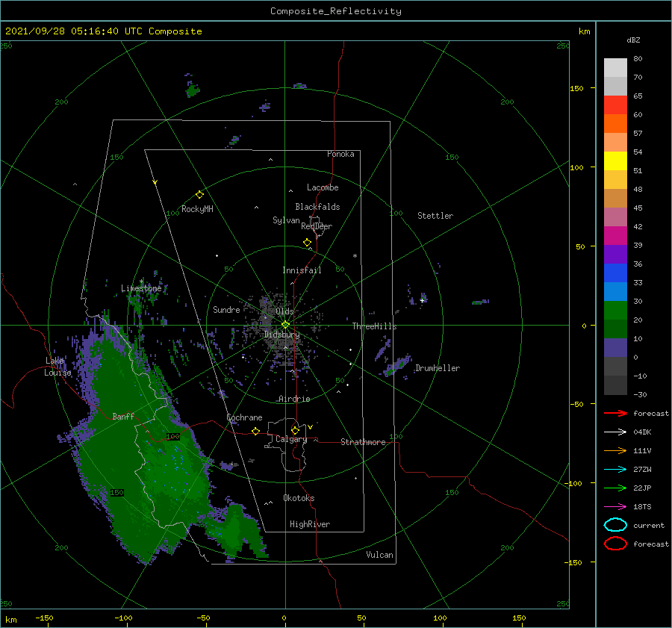Click the white cross marker west of Stettler region
Screen dimensions: 672x628
point(422,300)
